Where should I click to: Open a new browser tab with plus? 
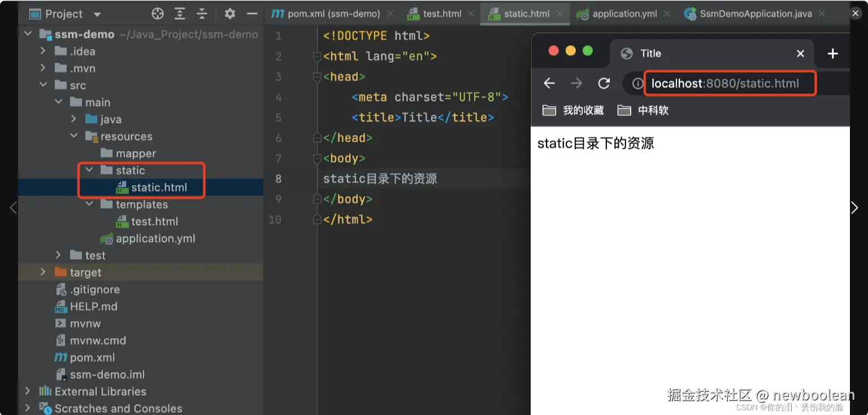pos(832,54)
